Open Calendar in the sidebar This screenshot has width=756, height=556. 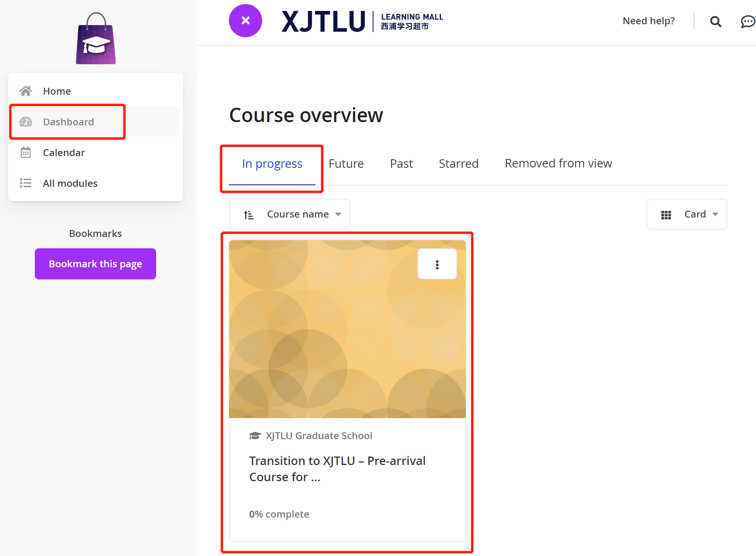(x=95, y=152)
